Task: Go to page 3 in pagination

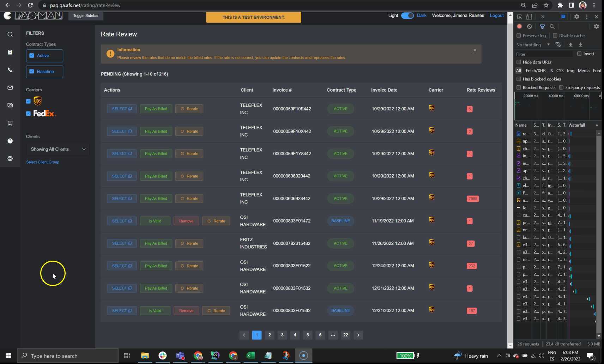Action: (282, 335)
